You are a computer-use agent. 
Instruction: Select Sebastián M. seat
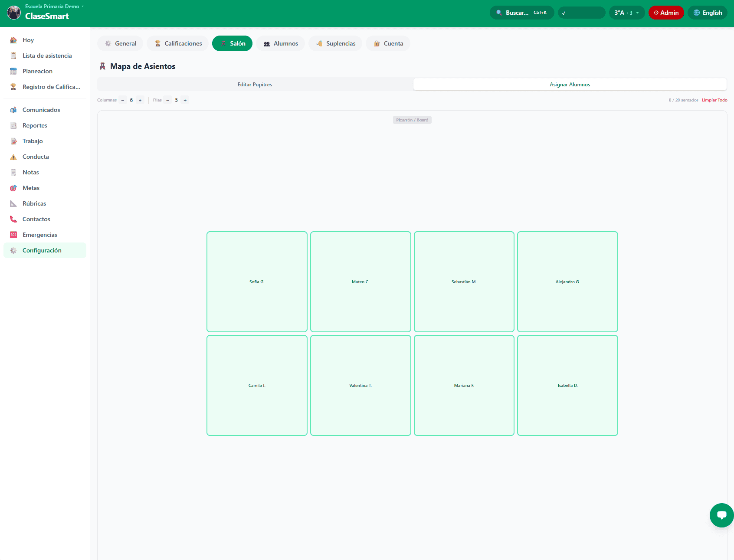464,282
